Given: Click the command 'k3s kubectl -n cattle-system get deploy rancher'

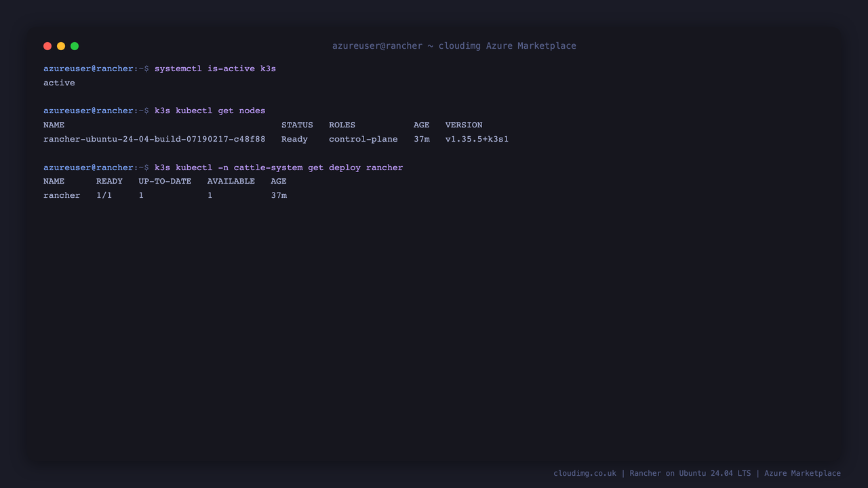Looking at the screenshot, I should click(279, 167).
